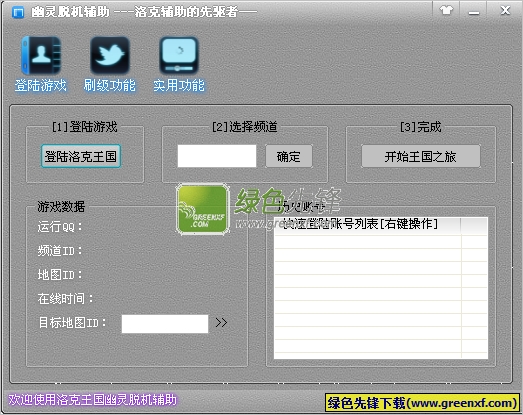Viewport: 523px width, 415px height.
Task: Click the 快速登陆账号列表 column header
Action: 367,226
